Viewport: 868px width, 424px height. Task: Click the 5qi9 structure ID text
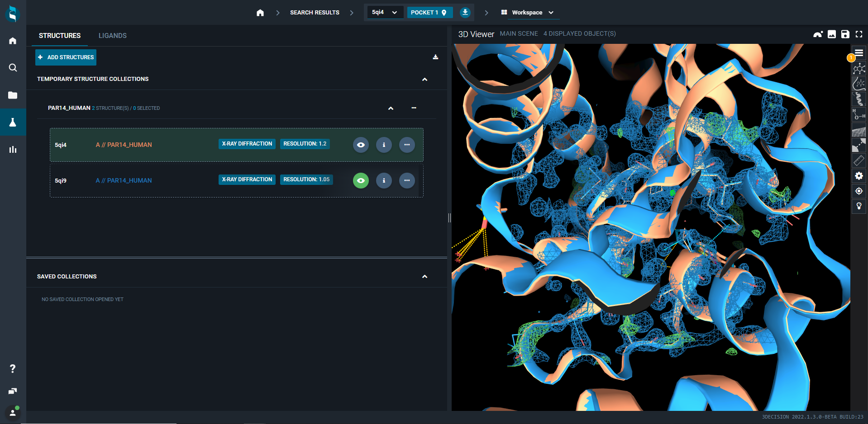pos(61,181)
